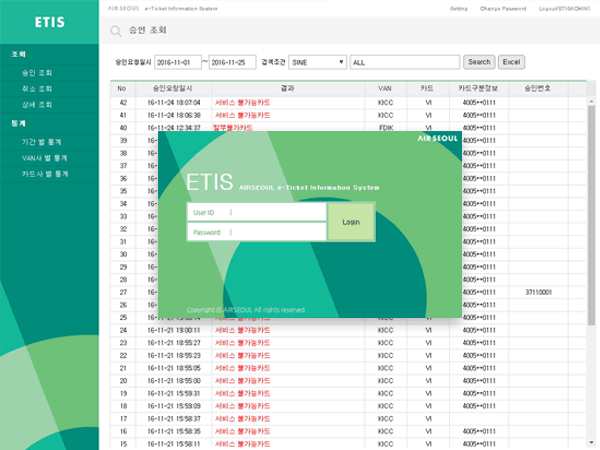Viewport: 600px width, 450px height.
Task: Click the VAN column header
Action: point(385,89)
